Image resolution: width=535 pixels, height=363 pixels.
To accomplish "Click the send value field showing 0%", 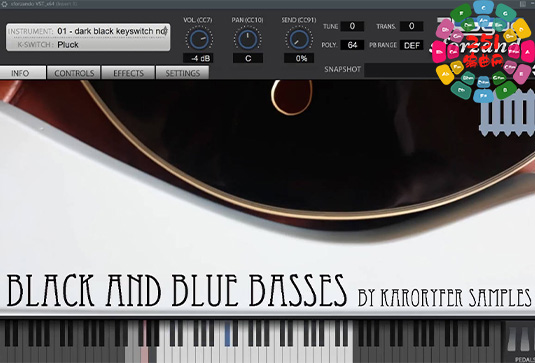I will [299, 58].
